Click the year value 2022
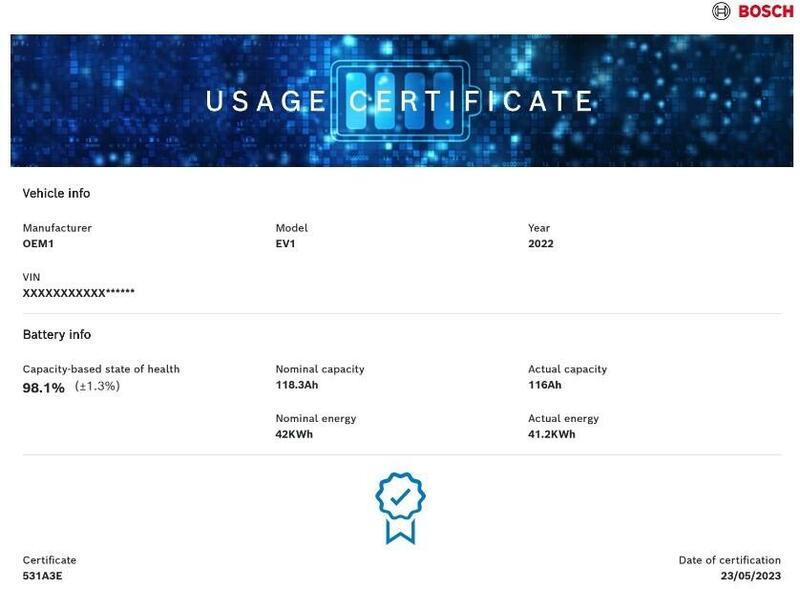800x589 pixels. tap(541, 243)
